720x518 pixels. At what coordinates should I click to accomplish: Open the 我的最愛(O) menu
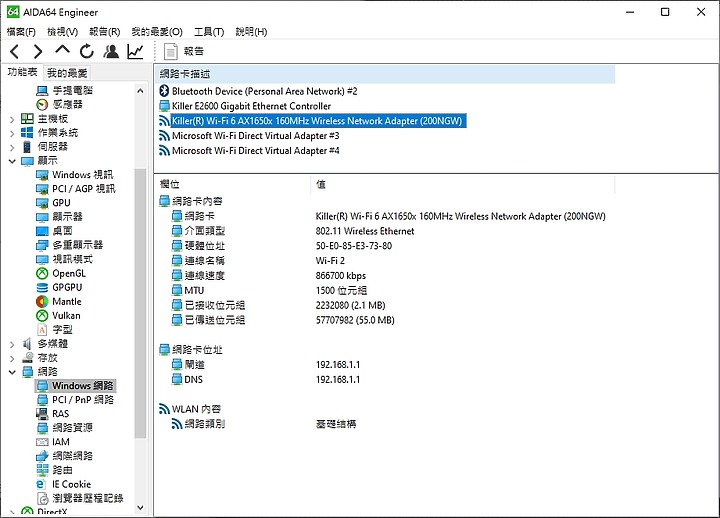point(157,32)
